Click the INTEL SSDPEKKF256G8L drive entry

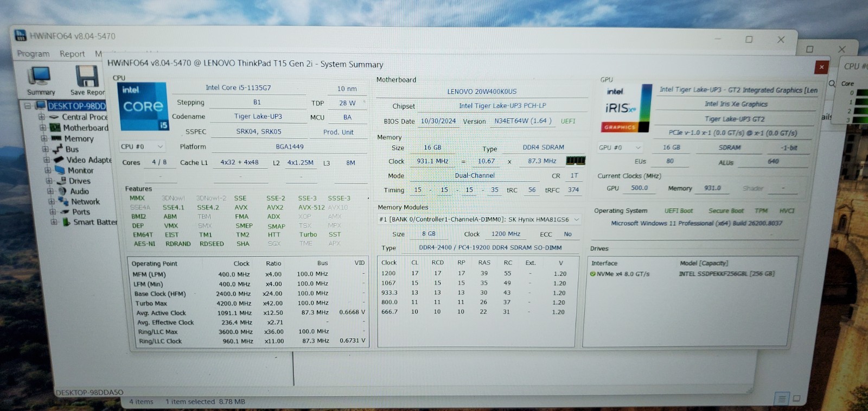click(726, 274)
